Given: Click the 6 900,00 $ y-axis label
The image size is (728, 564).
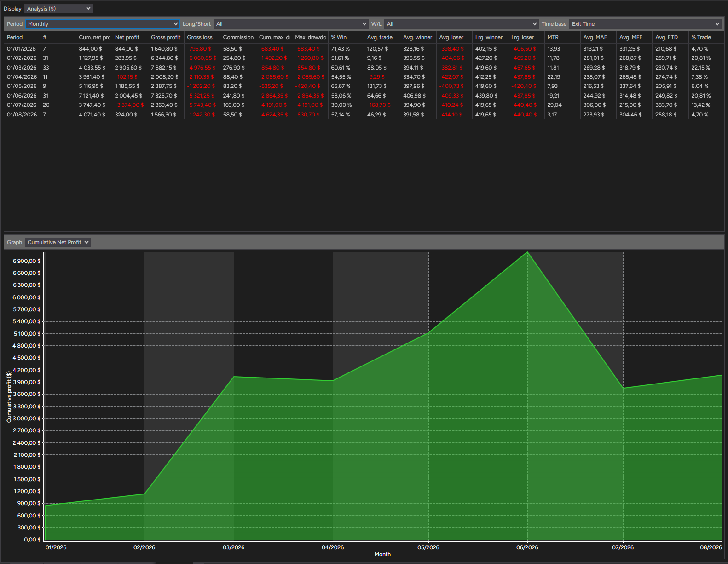Looking at the screenshot, I should pos(26,261).
